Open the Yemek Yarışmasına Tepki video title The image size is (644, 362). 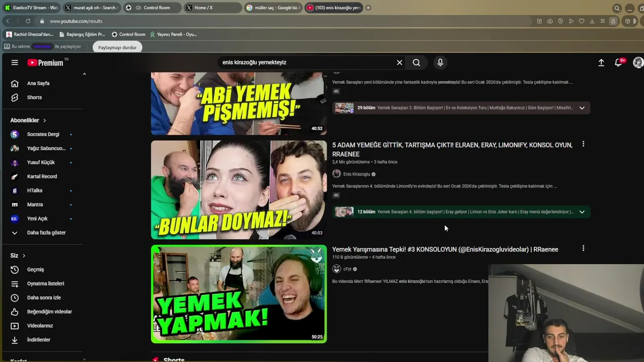click(445, 249)
